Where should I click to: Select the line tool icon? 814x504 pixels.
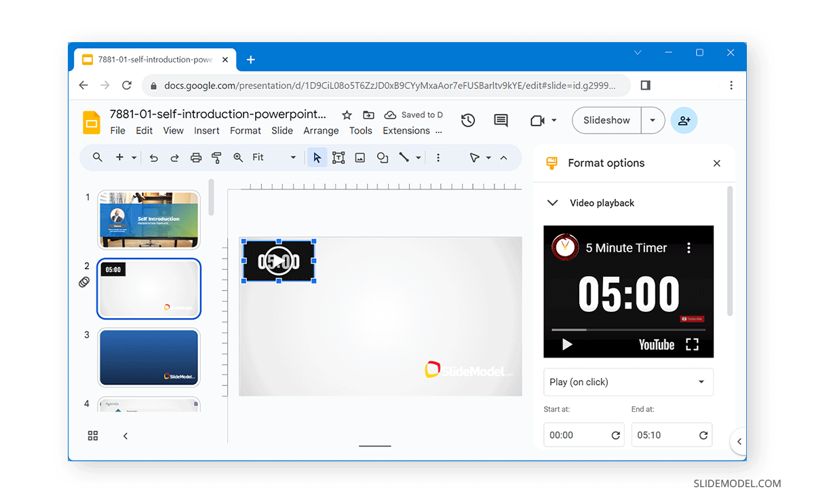click(404, 157)
